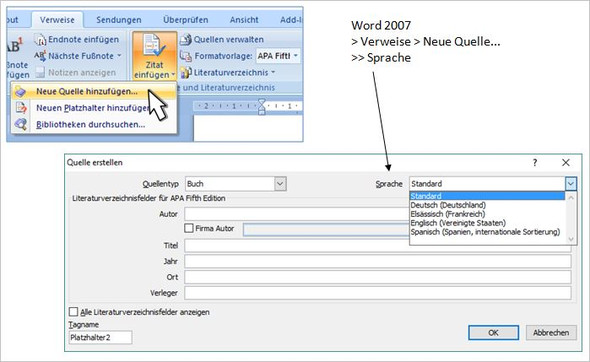Select Englisch (Vereinigte Staaten) language
This screenshot has height=362, width=590.
pyautogui.click(x=487, y=223)
